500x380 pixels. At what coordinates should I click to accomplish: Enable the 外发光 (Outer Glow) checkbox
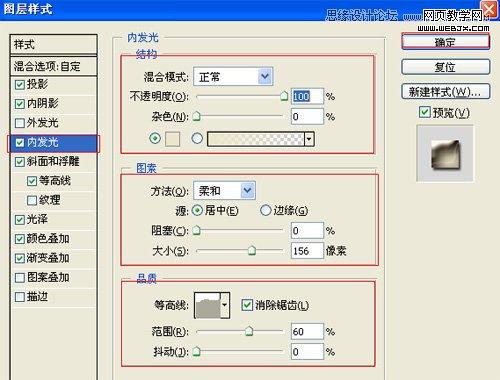20,123
